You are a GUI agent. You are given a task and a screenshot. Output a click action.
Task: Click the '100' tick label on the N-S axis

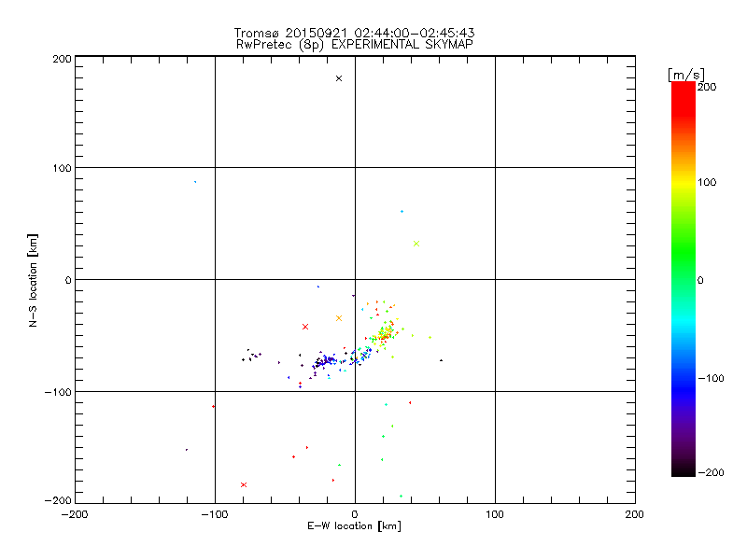[x=62, y=168]
